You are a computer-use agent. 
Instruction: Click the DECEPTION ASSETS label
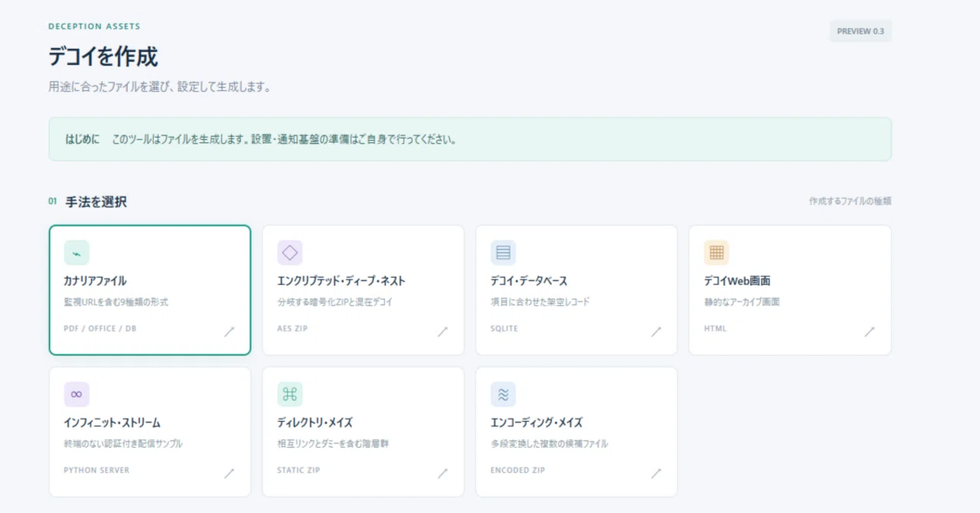94,26
